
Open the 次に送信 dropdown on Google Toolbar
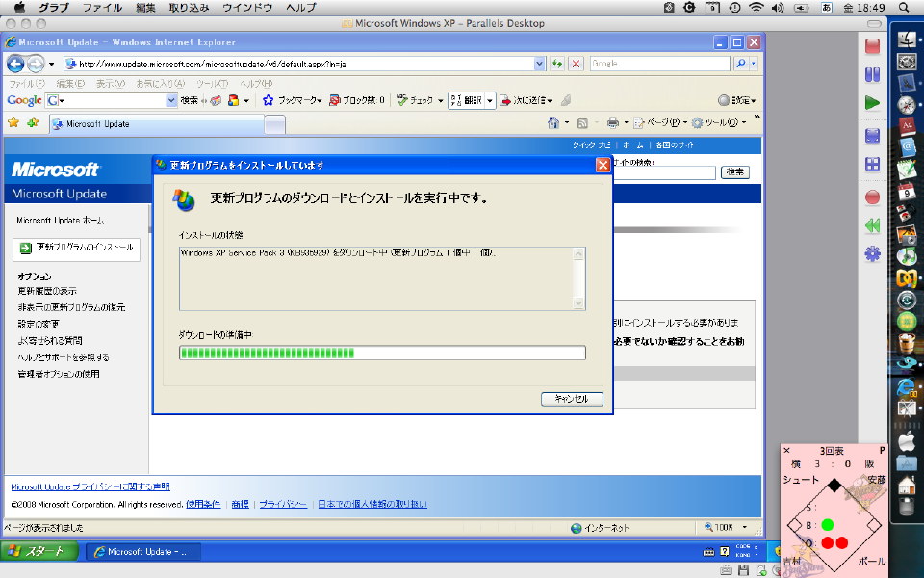tap(551, 101)
